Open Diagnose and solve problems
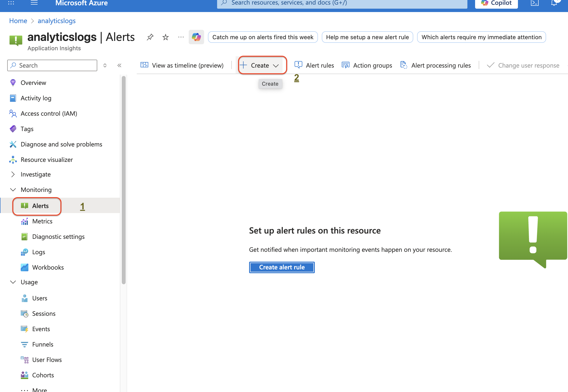The width and height of the screenshot is (568, 392). (61, 144)
